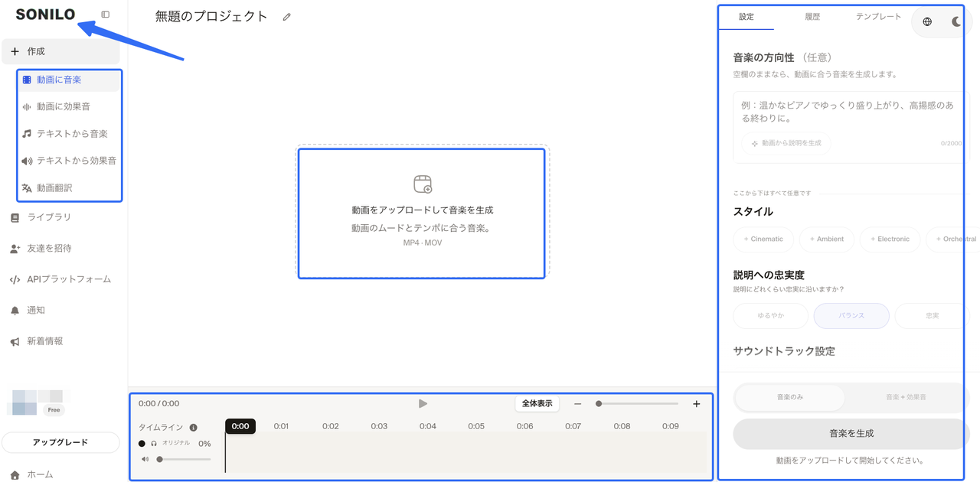
Task: Click the empty timeline track area
Action: tap(467, 454)
